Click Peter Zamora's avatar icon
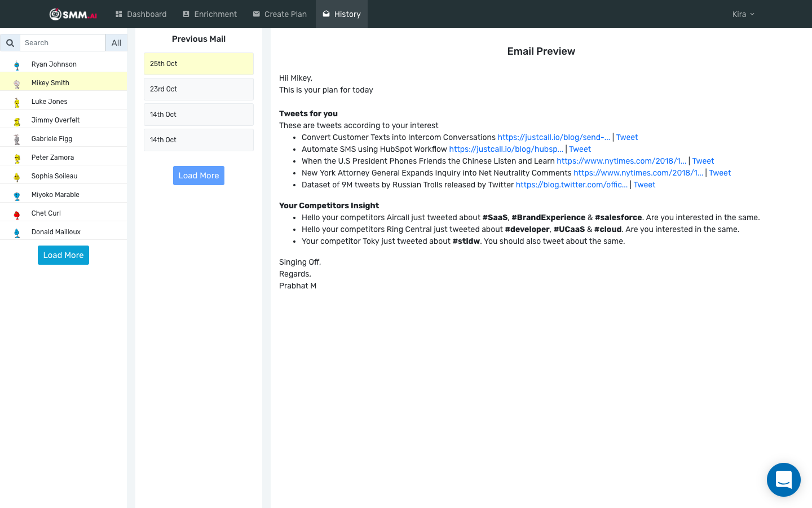812x508 pixels. (x=17, y=158)
